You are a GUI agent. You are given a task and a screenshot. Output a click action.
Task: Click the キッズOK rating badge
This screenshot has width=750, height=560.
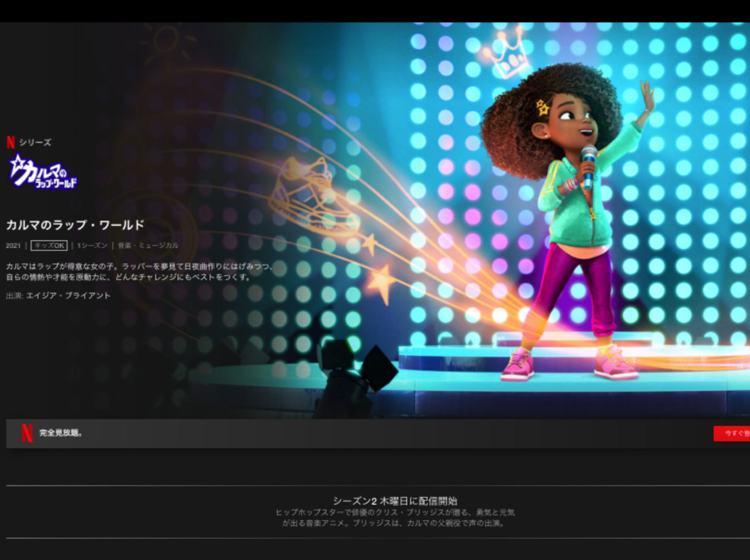coord(49,246)
